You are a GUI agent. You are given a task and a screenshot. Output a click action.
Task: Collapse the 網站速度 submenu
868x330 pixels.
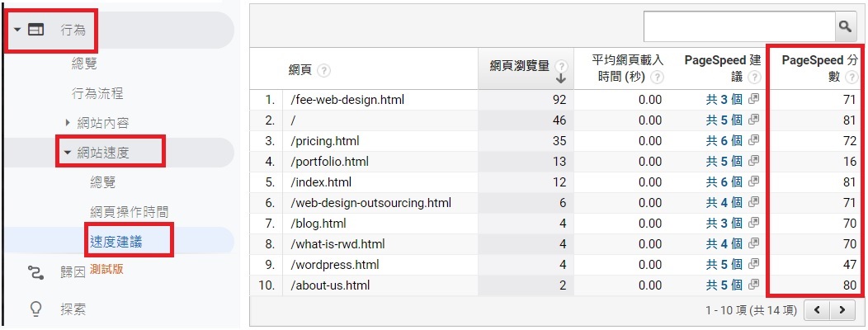click(x=67, y=153)
